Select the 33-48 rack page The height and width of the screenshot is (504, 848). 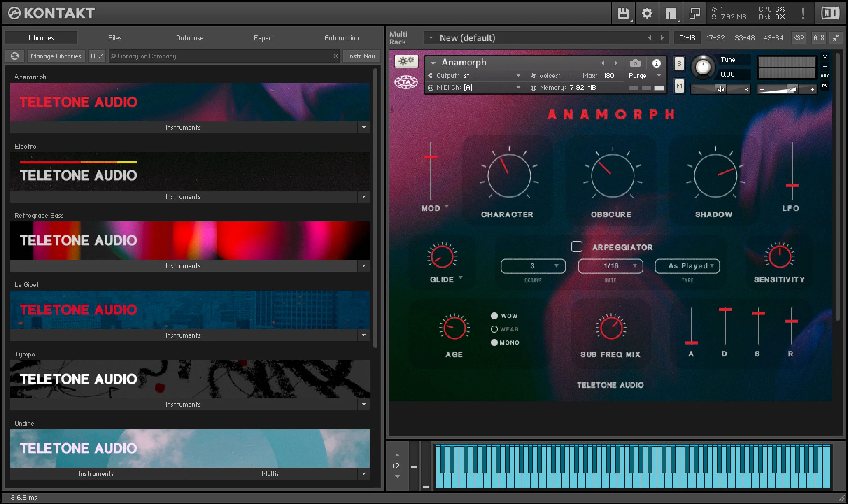point(744,38)
